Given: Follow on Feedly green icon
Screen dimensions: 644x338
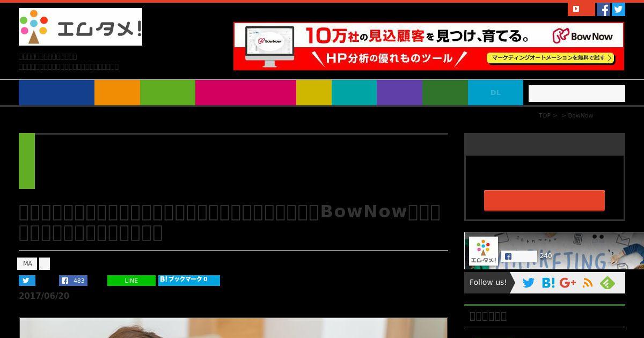Looking at the screenshot, I should 608,283.
